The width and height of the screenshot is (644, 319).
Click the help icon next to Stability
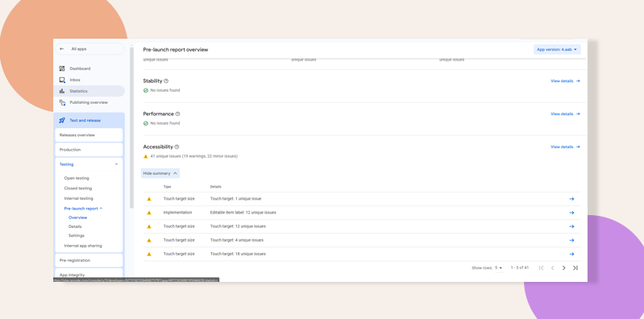pyautogui.click(x=166, y=81)
